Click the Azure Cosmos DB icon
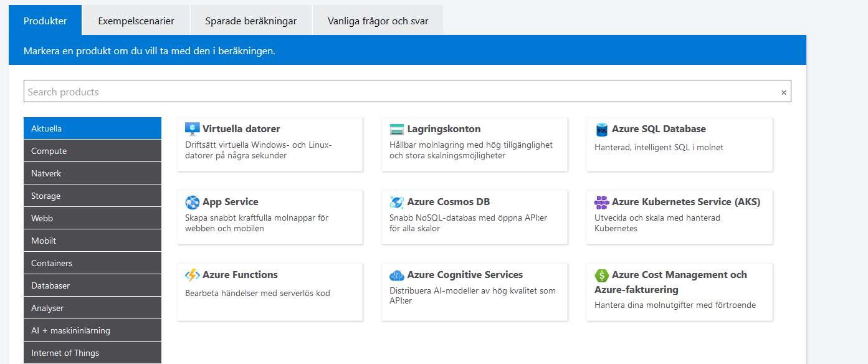868x364 pixels. (397, 202)
